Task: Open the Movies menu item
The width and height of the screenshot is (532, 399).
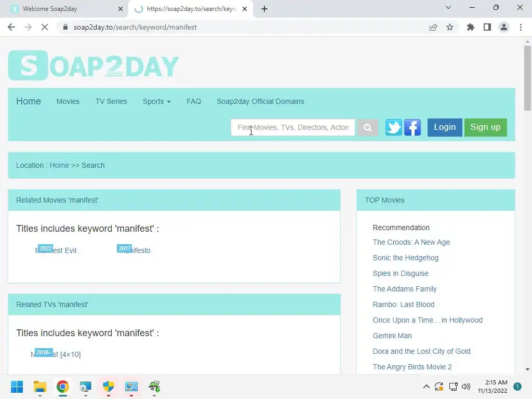Action: 68,101
